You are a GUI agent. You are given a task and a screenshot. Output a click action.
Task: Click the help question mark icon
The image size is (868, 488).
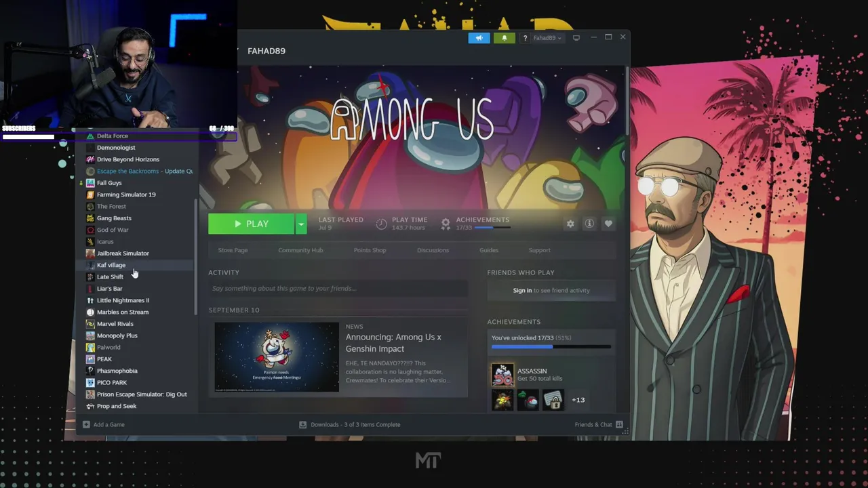point(524,38)
